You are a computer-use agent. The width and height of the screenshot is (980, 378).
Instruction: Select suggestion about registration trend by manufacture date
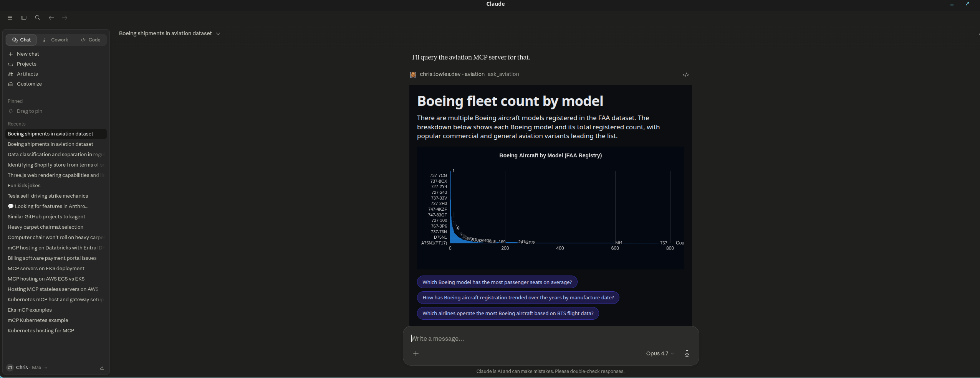[x=518, y=297]
